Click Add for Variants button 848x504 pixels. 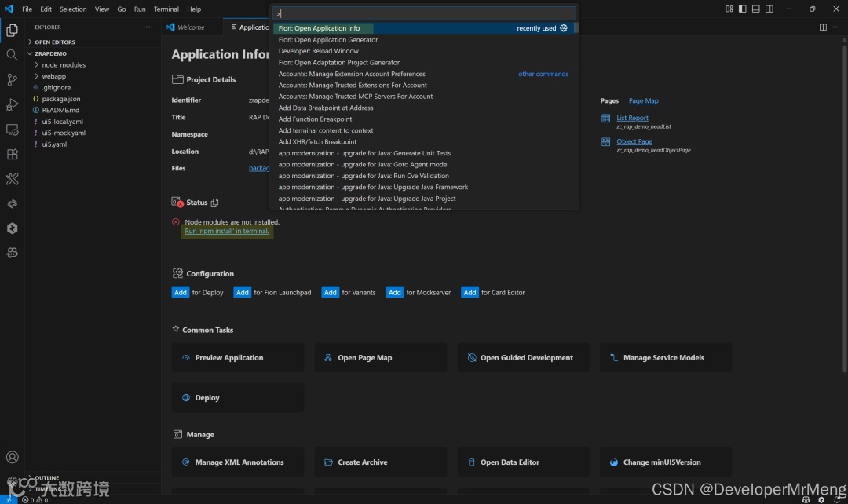point(331,292)
